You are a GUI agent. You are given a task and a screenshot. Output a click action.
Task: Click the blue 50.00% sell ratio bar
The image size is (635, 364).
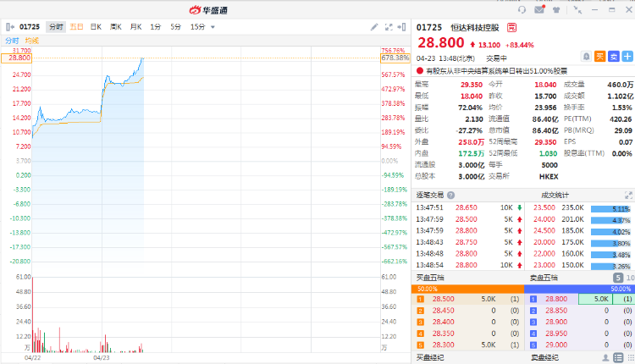click(x=579, y=290)
